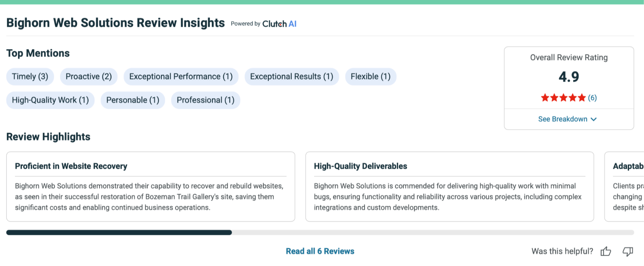Filter by the Professional (1) tag

coord(205,100)
